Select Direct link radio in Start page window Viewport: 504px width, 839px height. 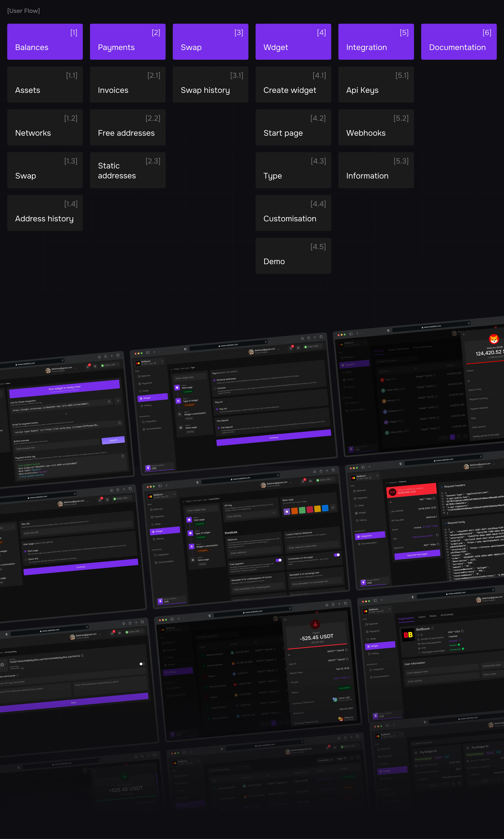click(x=26, y=559)
